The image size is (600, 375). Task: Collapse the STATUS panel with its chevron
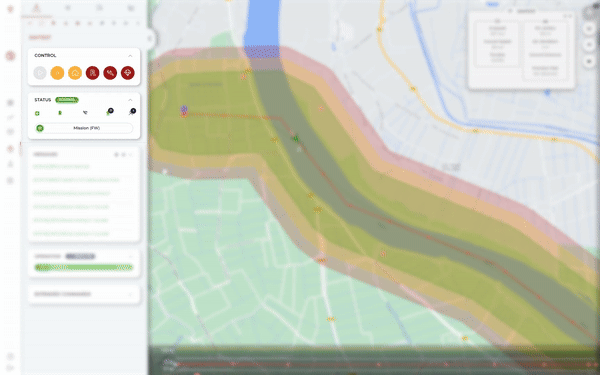[130, 100]
